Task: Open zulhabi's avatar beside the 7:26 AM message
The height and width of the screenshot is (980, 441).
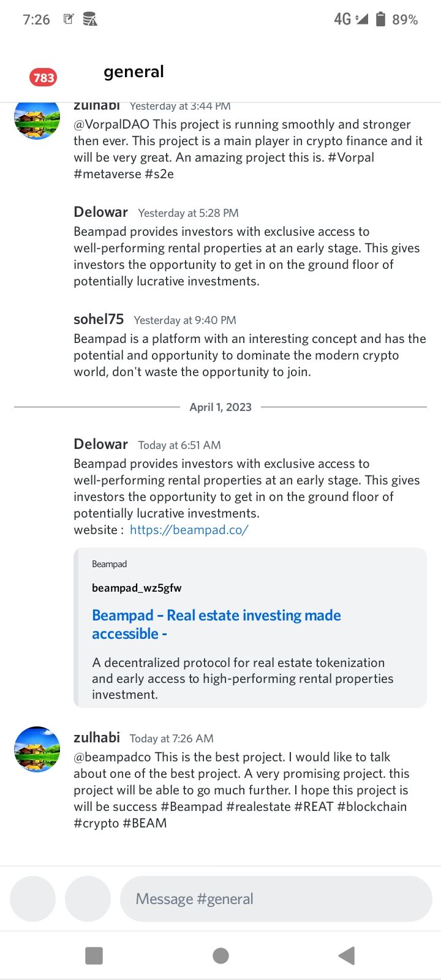Action: (37, 749)
